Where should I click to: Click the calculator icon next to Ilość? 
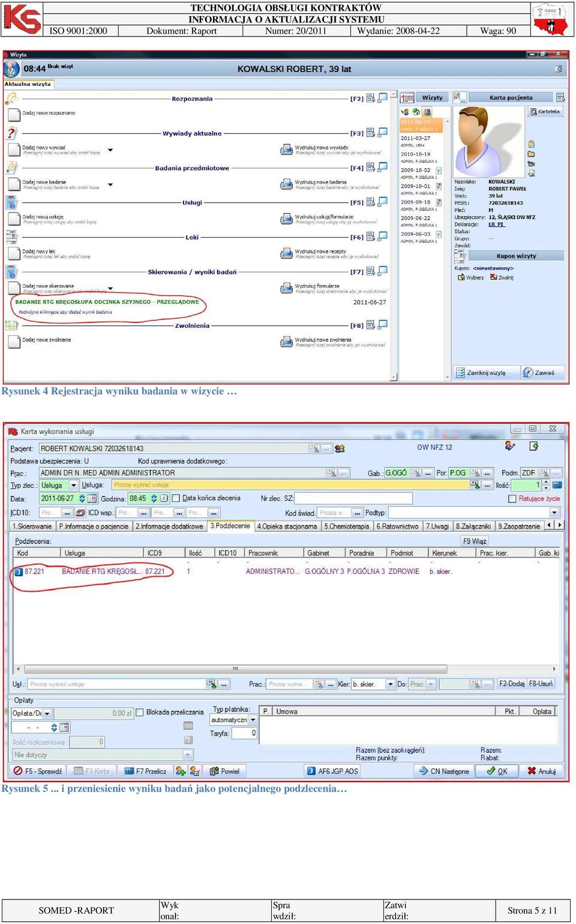[557, 485]
